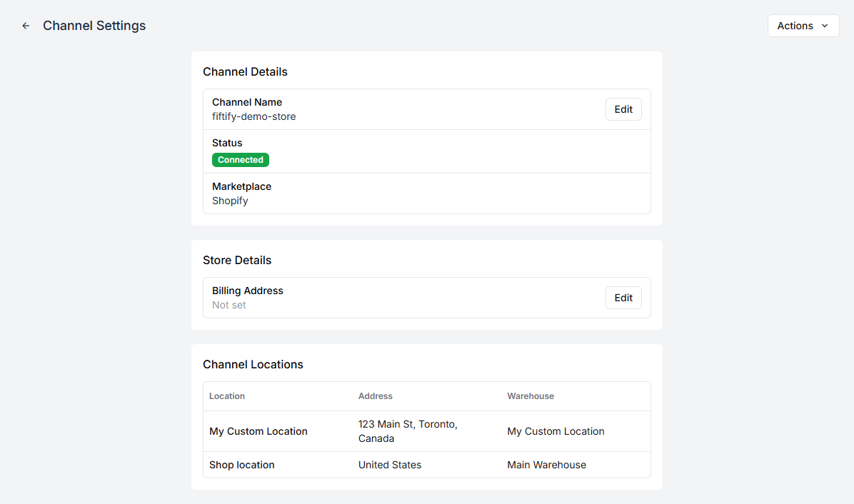This screenshot has width=854, height=504.
Task: Click the Address column header
Action: pos(376,396)
